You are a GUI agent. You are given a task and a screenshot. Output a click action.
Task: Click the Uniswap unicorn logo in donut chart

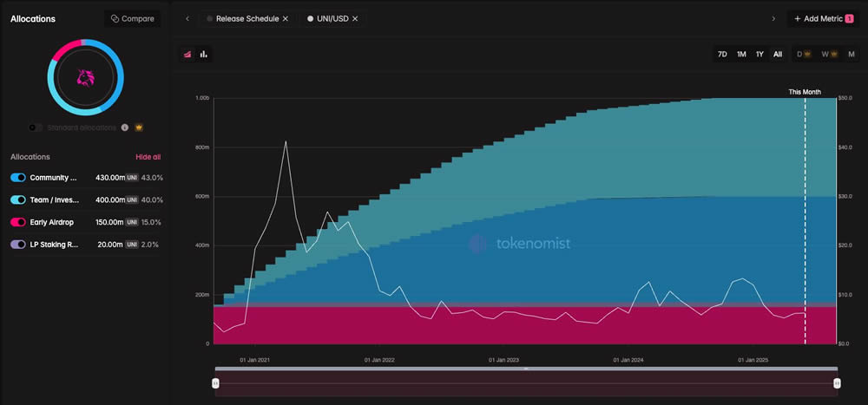click(x=85, y=78)
